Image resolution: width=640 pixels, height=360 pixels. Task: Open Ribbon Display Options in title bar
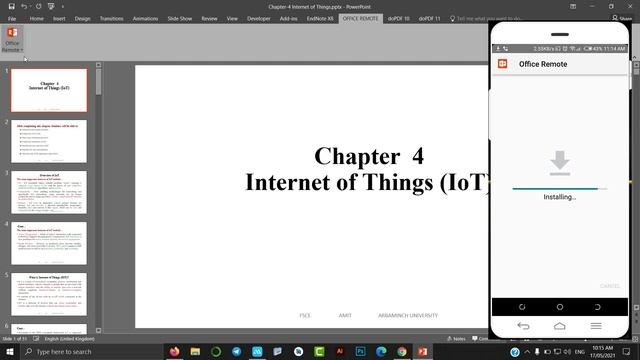pos(573,7)
